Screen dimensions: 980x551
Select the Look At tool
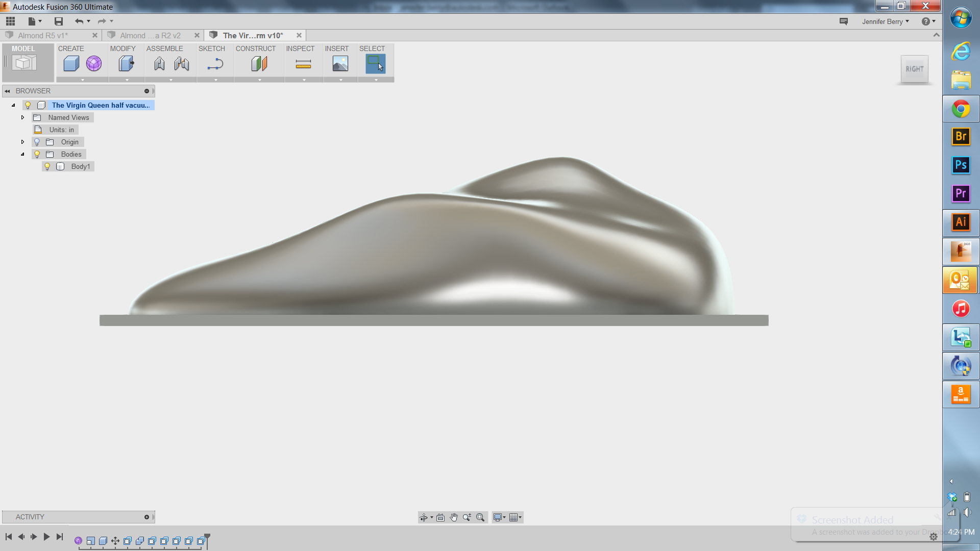click(x=440, y=517)
